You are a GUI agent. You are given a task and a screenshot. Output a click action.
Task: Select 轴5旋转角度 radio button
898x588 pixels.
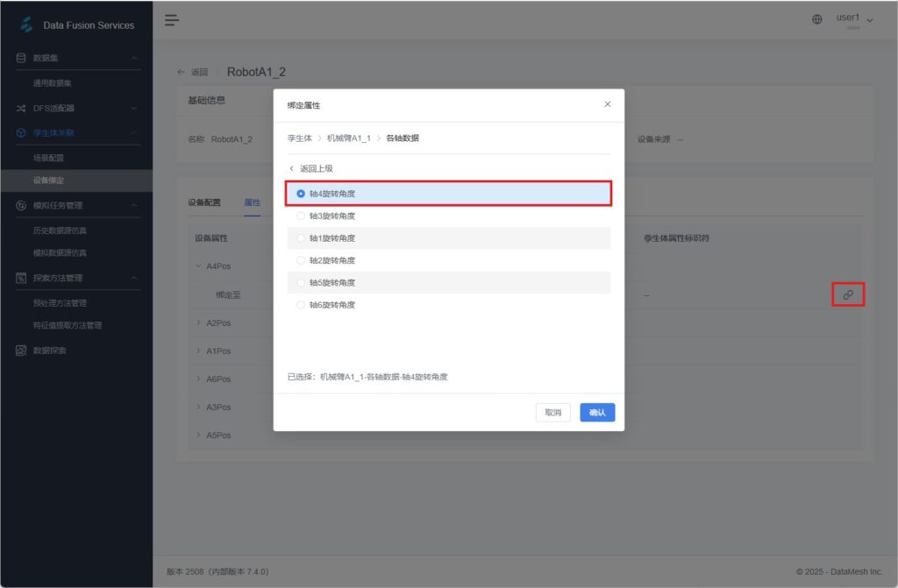tap(301, 283)
